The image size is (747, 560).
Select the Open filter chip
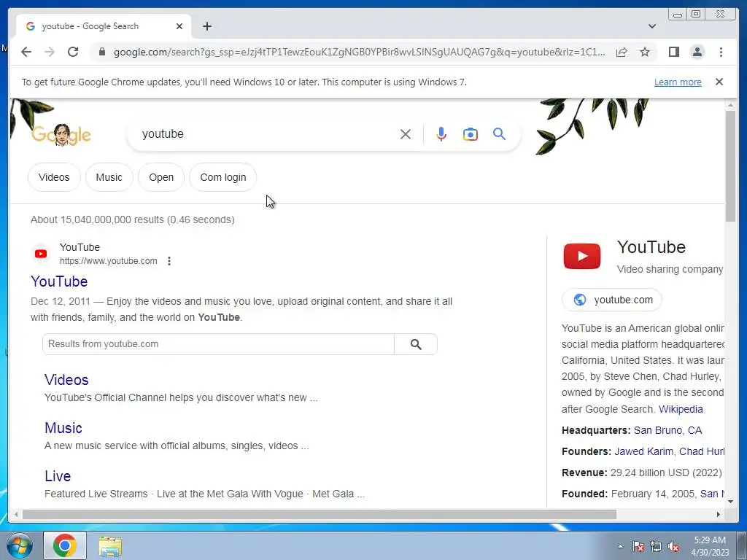[x=161, y=177]
